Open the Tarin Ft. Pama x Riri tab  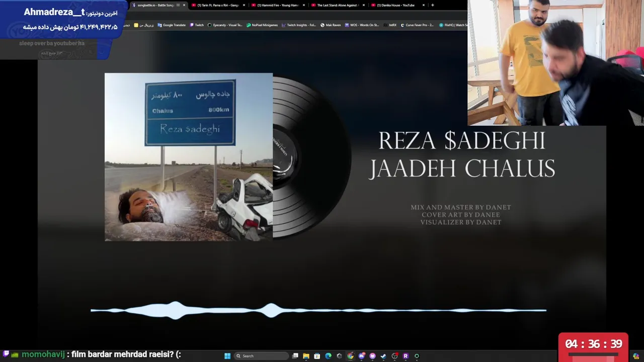pyautogui.click(x=217, y=5)
